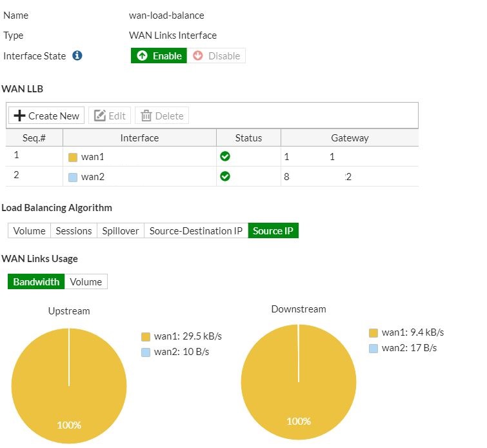487x448 pixels.
Task: Click the wan1 green status check icon
Action: [x=225, y=156]
